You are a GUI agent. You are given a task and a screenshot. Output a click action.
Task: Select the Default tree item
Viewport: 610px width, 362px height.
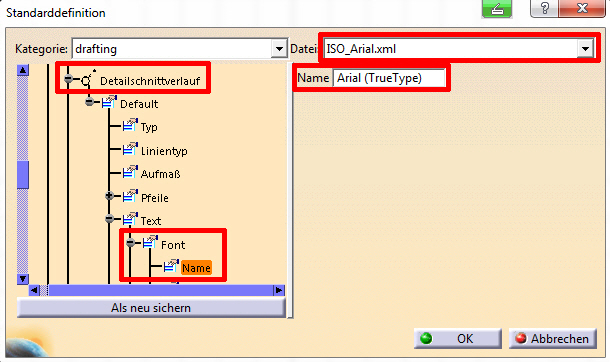tap(139, 104)
